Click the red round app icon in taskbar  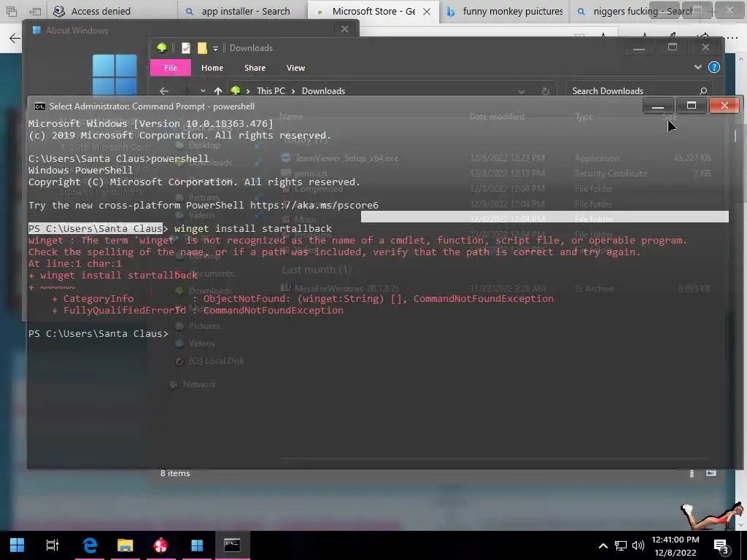click(160, 545)
